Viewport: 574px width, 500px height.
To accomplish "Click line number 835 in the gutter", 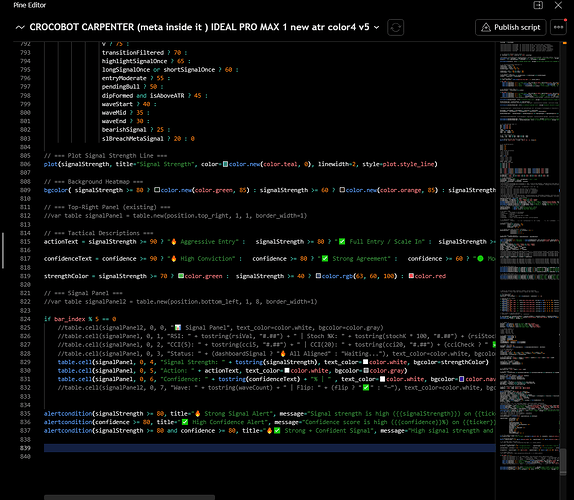I will click(25, 414).
